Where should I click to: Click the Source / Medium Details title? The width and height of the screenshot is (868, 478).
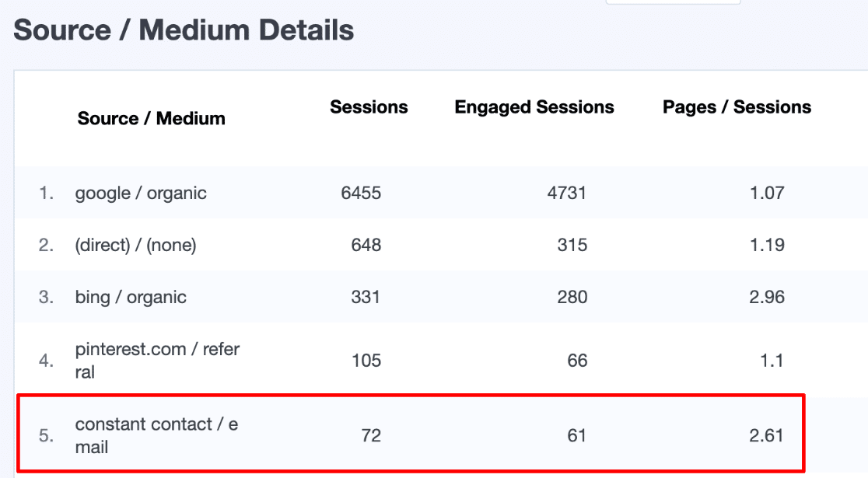(184, 30)
